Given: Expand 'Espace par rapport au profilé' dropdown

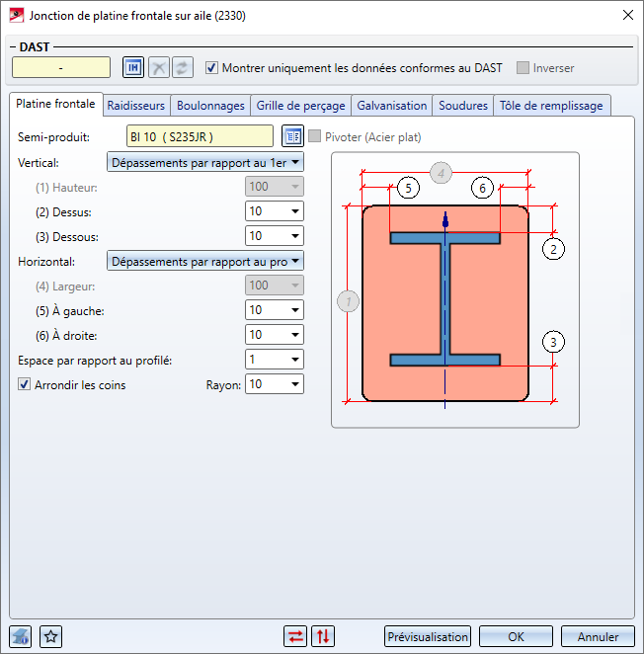Looking at the screenshot, I should coord(295,360).
